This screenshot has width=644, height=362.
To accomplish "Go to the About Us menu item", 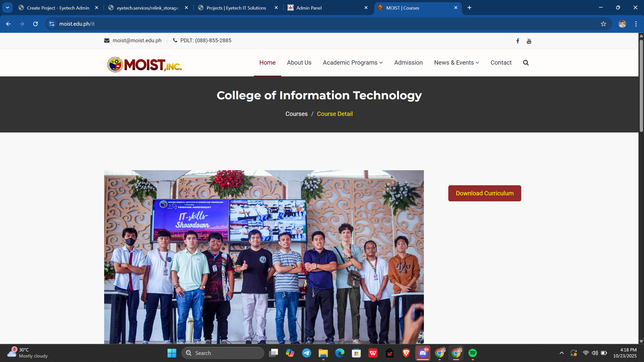I will tap(299, 63).
